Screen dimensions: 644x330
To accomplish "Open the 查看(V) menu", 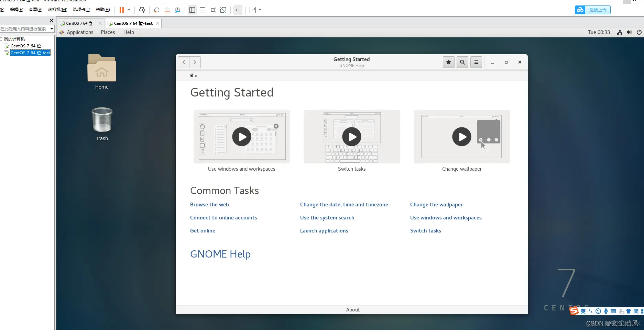I will click(x=35, y=10).
